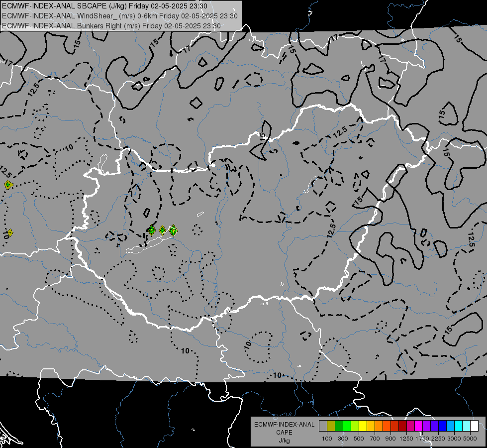Select the pure yellow legend swatch
Viewport: 487px width, 448px height.
363,426
